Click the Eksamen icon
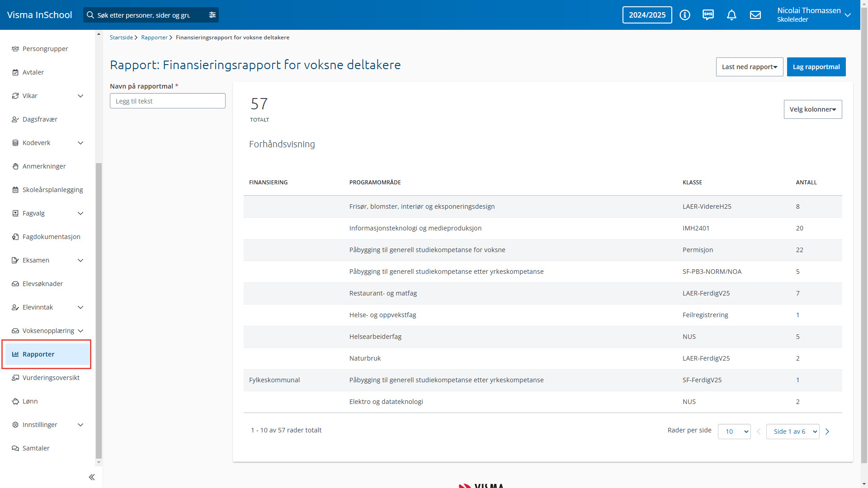This screenshot has width=868, height=488. click(15, 260)
